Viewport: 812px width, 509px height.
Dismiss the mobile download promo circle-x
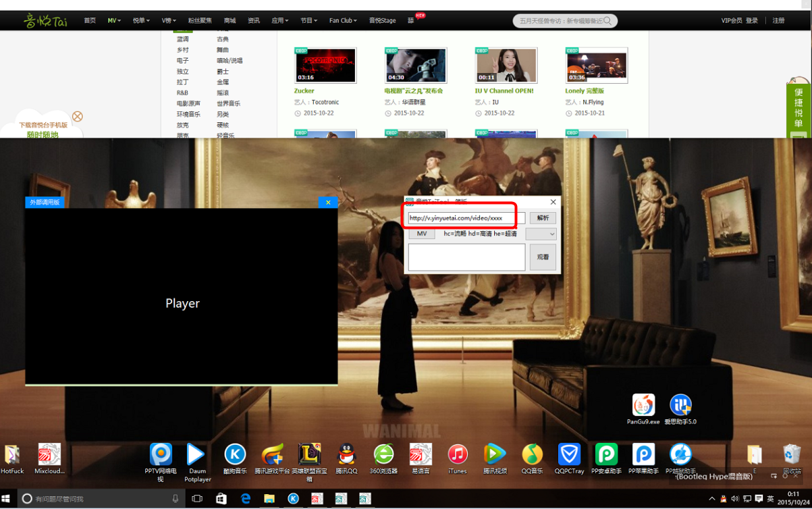(x=78, y=117)
